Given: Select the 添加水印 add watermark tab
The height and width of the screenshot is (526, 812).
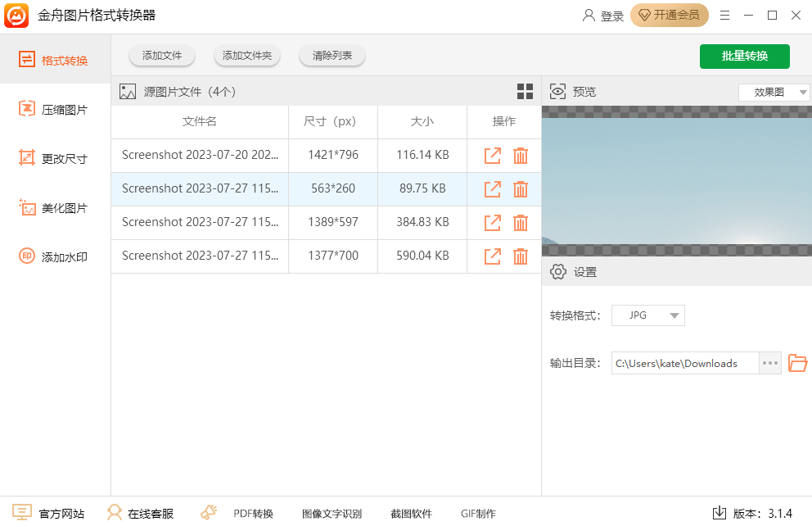Looking at the screenshot, I should pyautogui.click(x=54, y=256).
